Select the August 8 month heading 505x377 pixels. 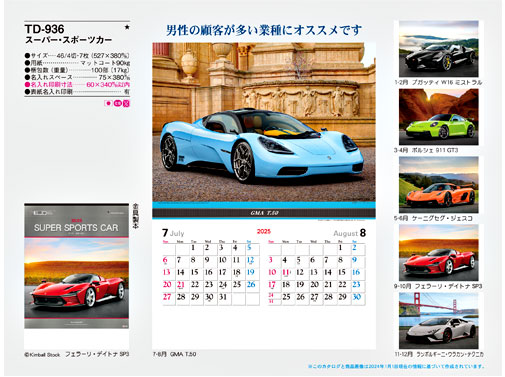point(349,233)
